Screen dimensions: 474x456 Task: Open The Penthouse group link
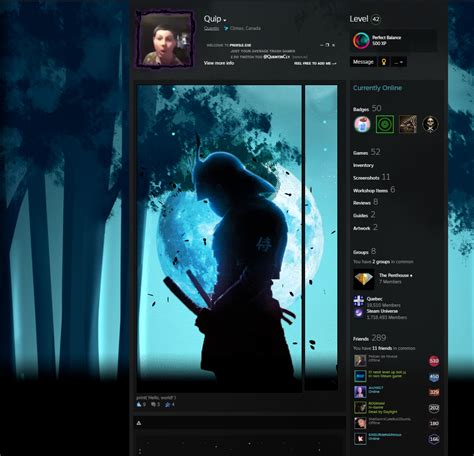(395, 276)
